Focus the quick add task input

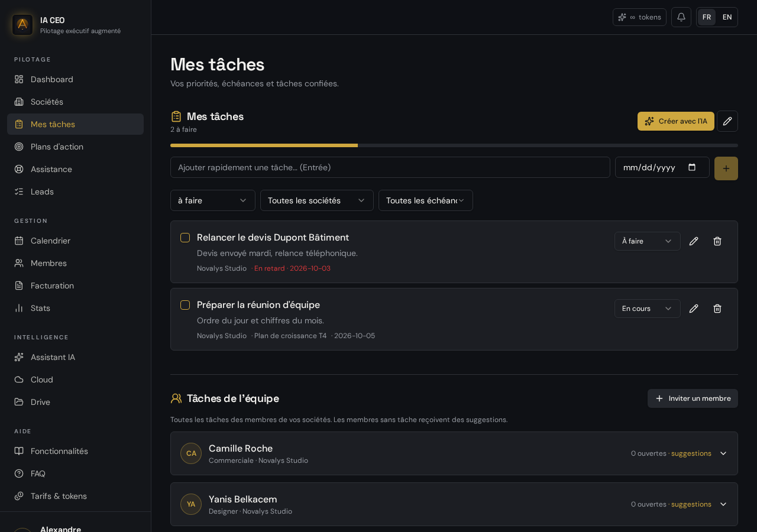pyautogui.click(x=390, y=167)
